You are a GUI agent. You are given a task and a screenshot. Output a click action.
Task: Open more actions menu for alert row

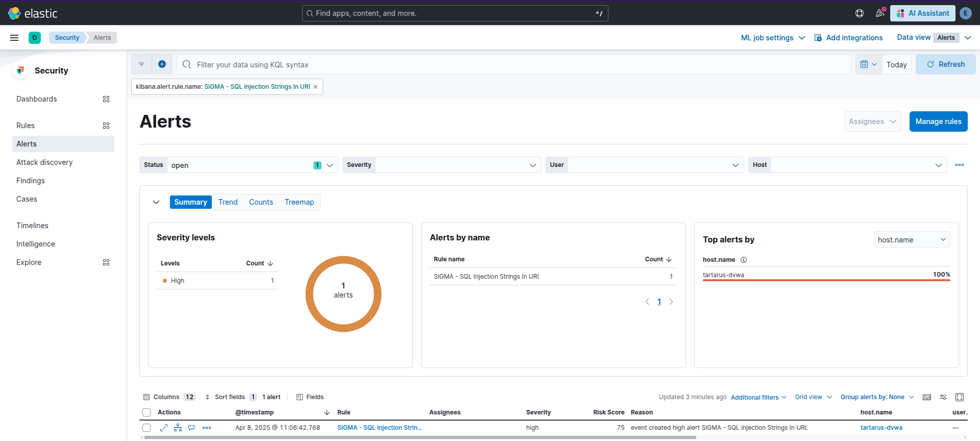pos(207,428)
